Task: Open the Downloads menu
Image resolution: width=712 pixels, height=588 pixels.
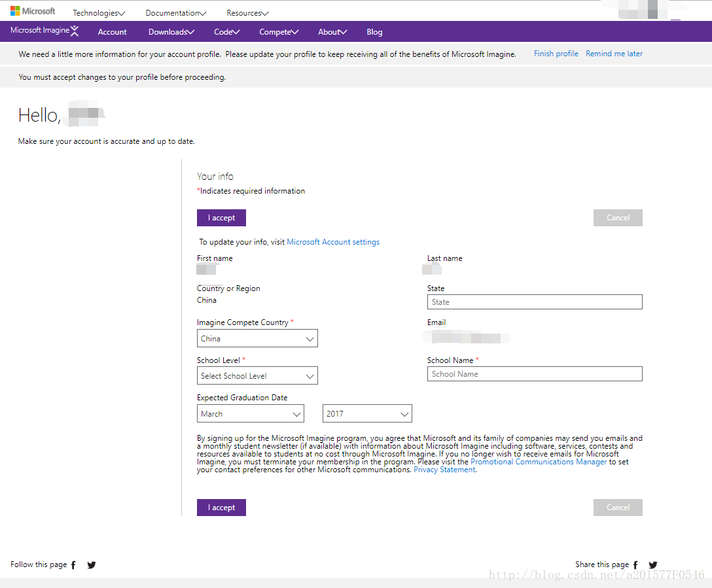Action: [171, 32]
